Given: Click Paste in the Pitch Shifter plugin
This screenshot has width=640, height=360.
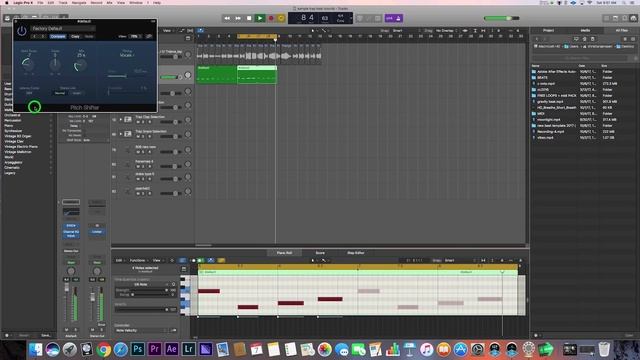Looking at the screenshot, I should click(x=89, y=36).
